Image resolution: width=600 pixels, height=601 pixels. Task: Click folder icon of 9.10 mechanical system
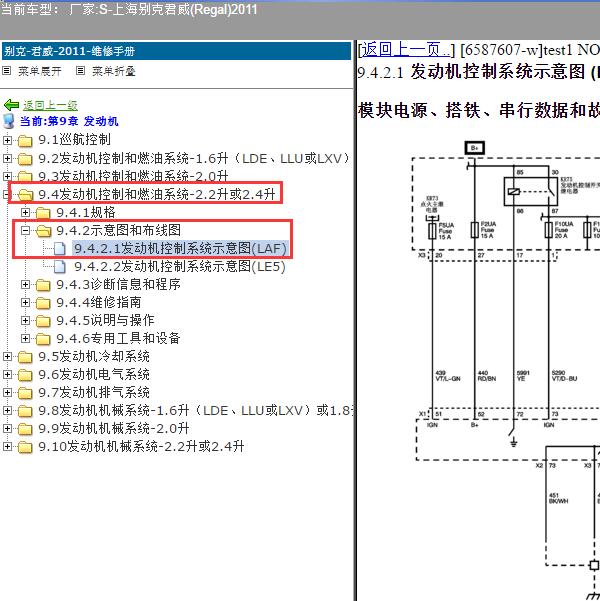25,447
